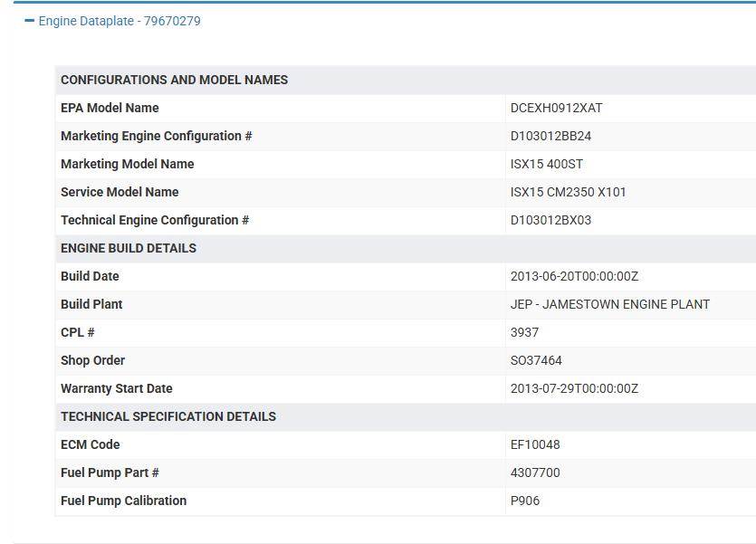The width and height of the screenshot is (756, 544).
Task: Click the Technical Specification Details section header
Action: (x=168, y=416)
